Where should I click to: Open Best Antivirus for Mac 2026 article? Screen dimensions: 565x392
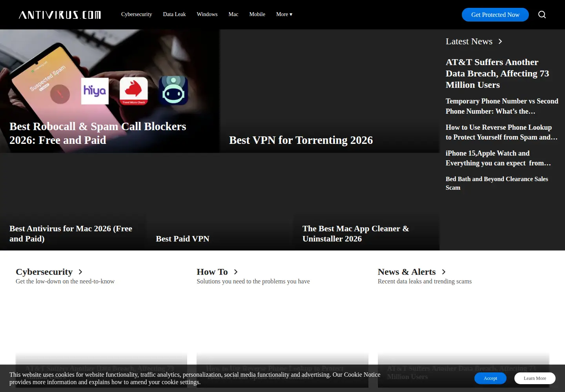click(x=71, y=234)
